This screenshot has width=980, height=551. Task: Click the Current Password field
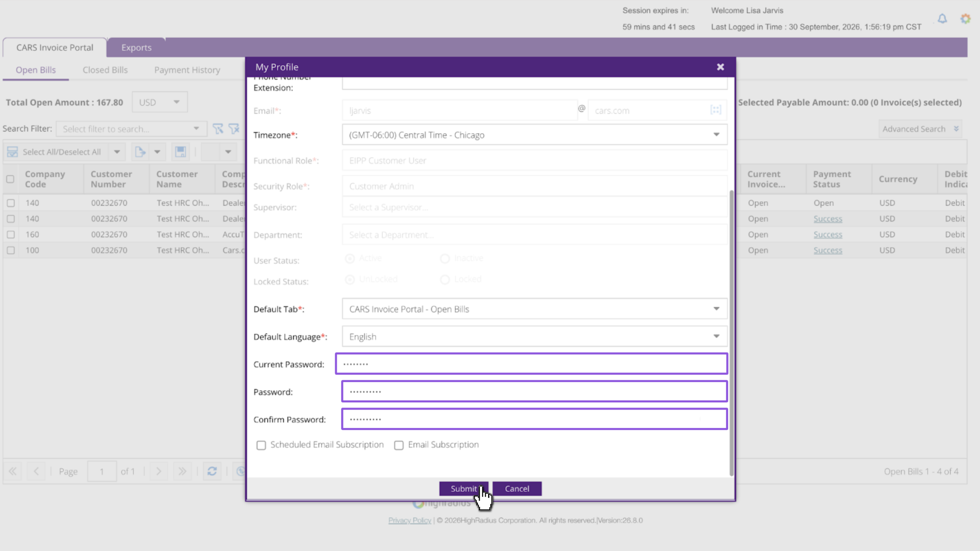point(531,363)
